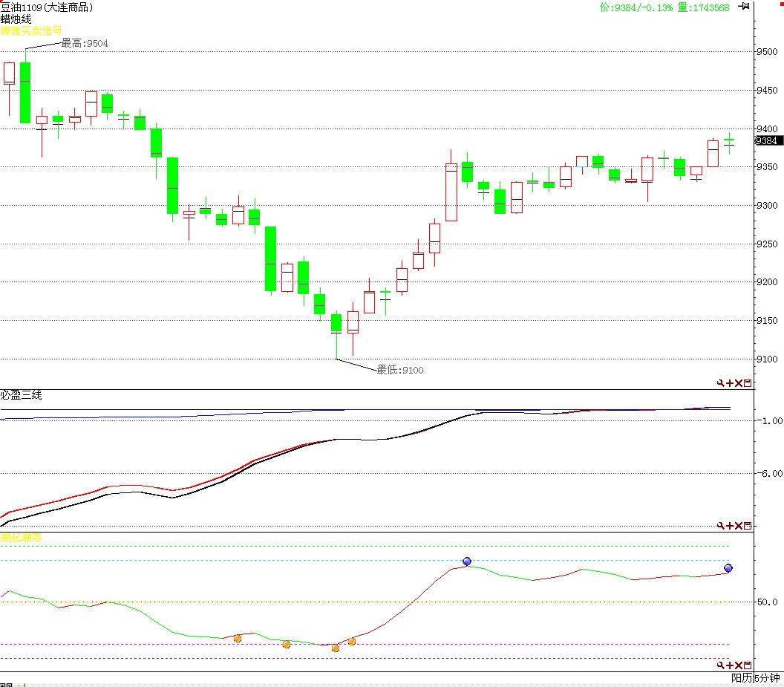Click the square window icon in the 潮起潮落 panel
Image resolution: width=784 pixels, height=687 pixels.
click(x=748, y=665)
